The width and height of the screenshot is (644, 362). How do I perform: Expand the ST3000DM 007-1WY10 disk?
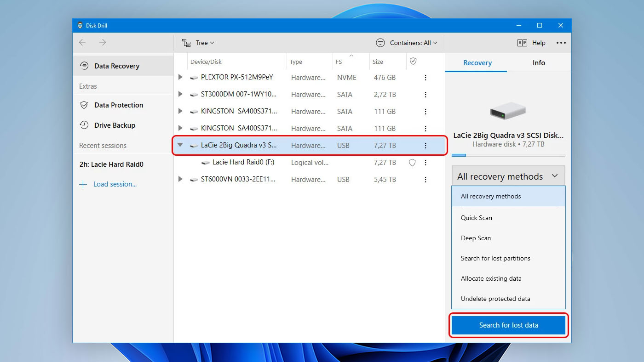tap(180, 94)
